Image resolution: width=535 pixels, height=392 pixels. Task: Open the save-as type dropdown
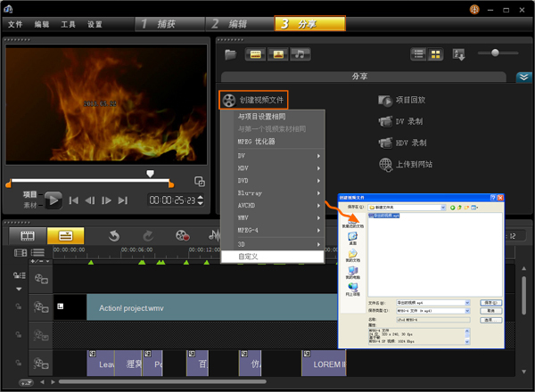(x=467, y=311)
